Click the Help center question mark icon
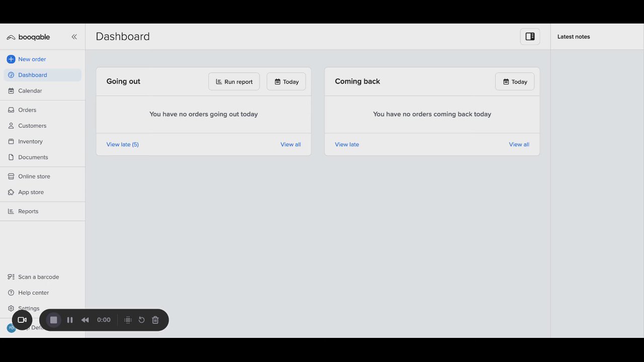This screenshot has height=362, width=644. (11, 293)
